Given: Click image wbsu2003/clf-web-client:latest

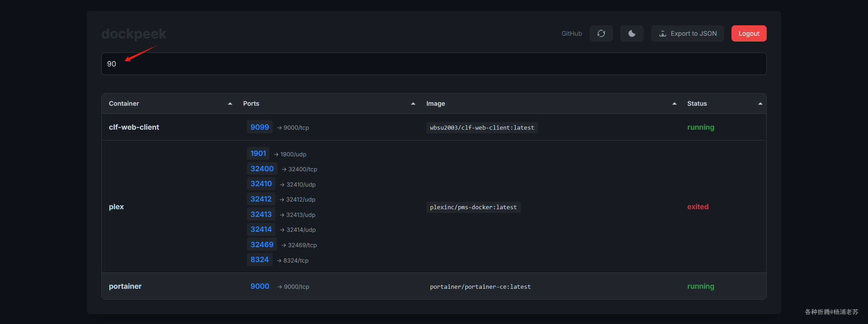Looking at the screenshot, I should click(x=482, y=128).
